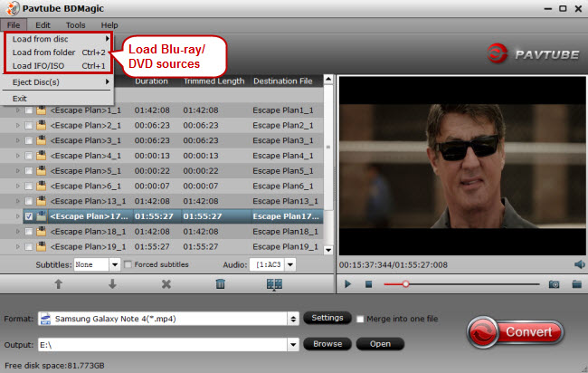Click the preview seek slider handle

coord(406,284)
